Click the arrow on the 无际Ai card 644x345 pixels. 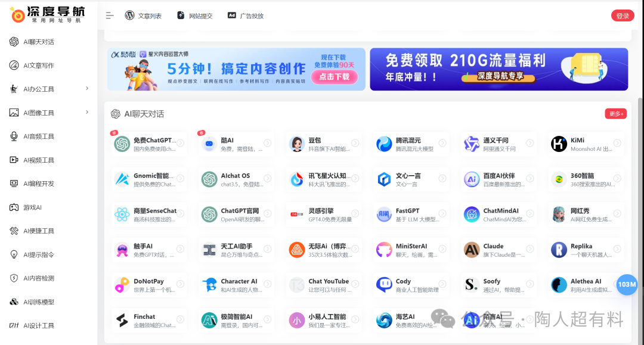pyautogui.click(x=355, y=248)
